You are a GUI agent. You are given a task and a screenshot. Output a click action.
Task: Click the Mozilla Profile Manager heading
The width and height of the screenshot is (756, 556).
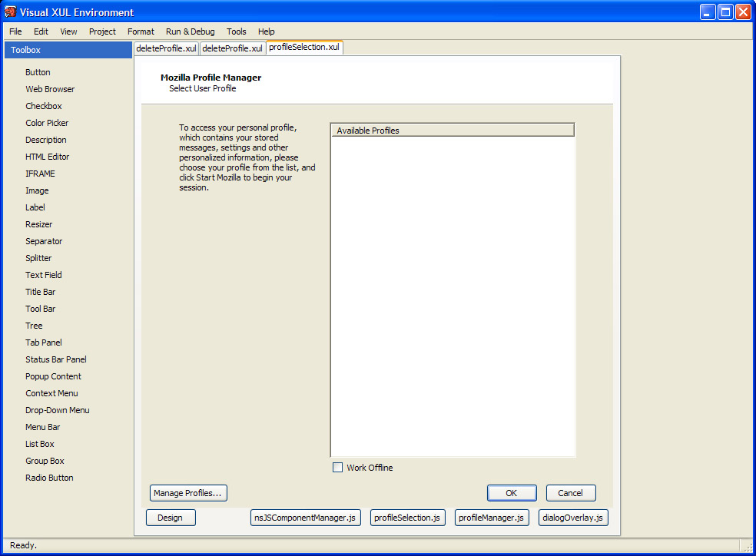tap(211, 77)
